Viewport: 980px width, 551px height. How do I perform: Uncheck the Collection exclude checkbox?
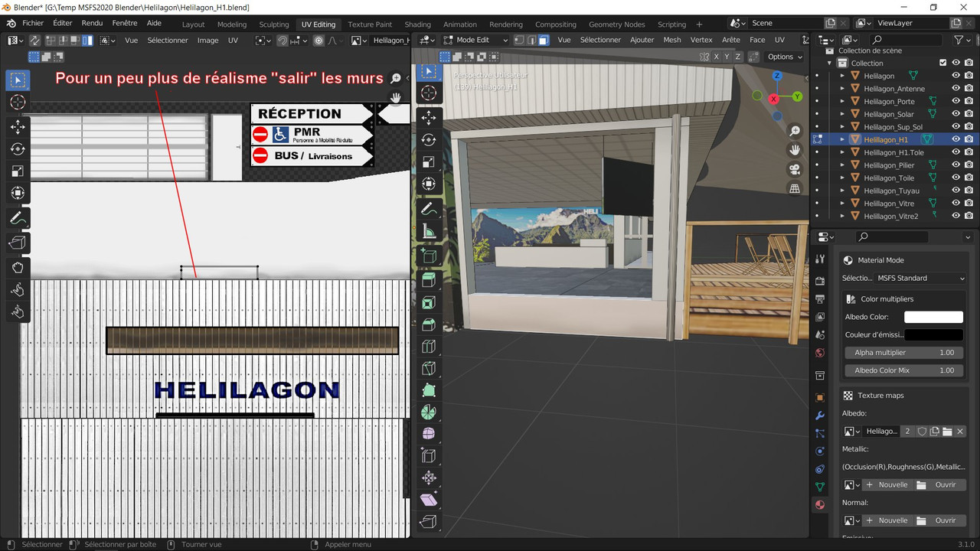(943, 63)
